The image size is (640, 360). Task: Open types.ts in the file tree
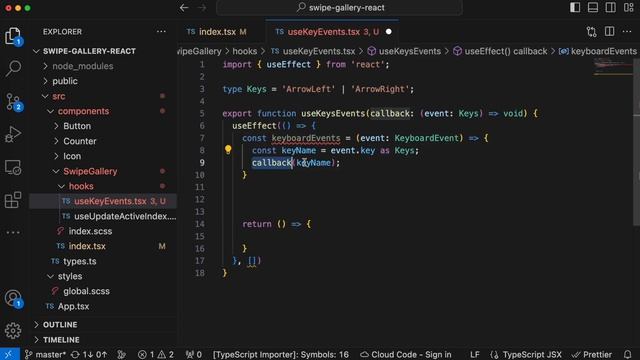(103, 261)
